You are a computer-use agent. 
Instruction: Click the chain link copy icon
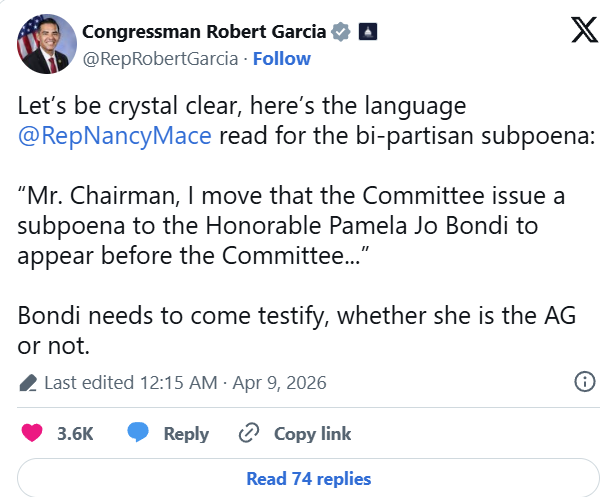click(x=249, y=433)
